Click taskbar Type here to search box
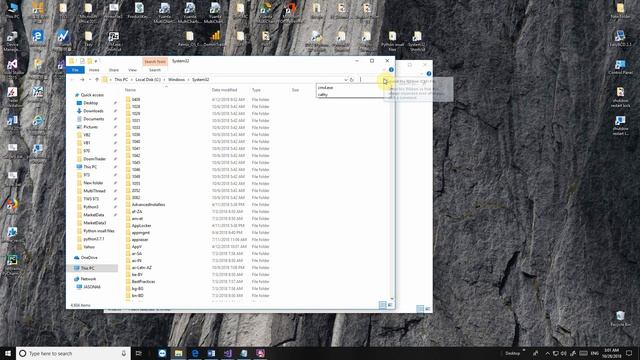This screenshot has height=360, width=640. coord(73,353)
